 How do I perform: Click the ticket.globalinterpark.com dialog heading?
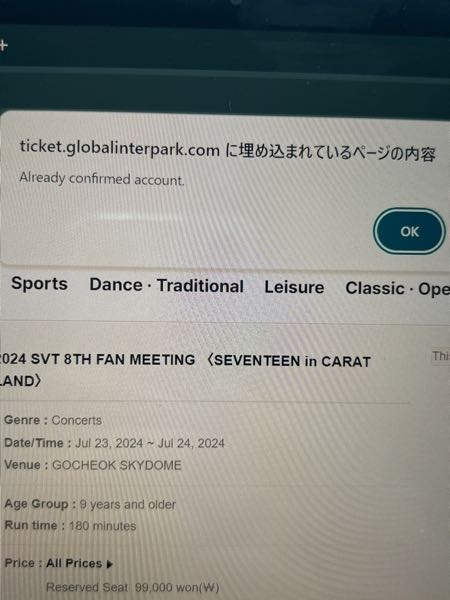[x=227, y=150]
